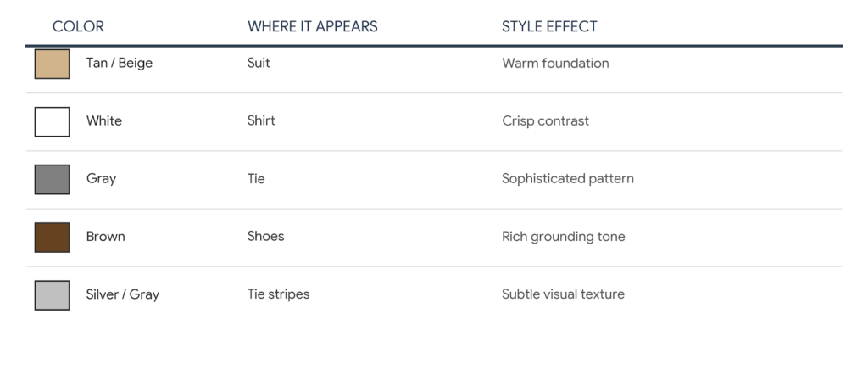Click the Suit cell
This screenshot has width=868, height=381.
pyautogui.click(x=259, y=63)
